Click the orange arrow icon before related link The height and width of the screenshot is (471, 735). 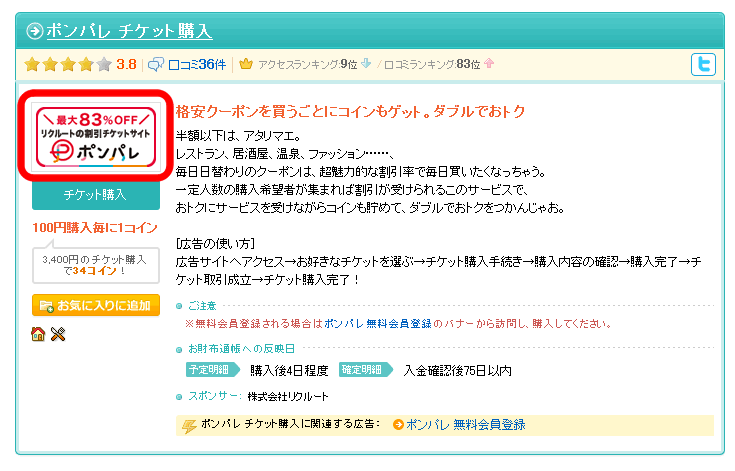(x=398, y=425)
